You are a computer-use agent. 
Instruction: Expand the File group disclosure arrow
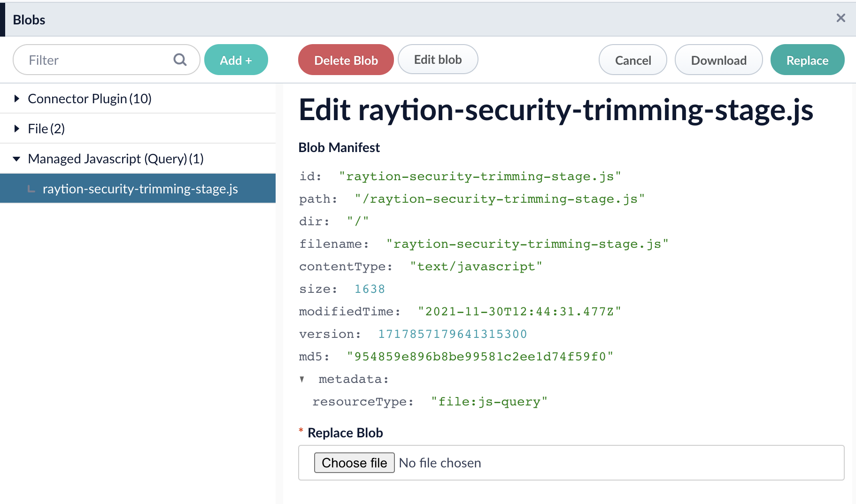17,129
